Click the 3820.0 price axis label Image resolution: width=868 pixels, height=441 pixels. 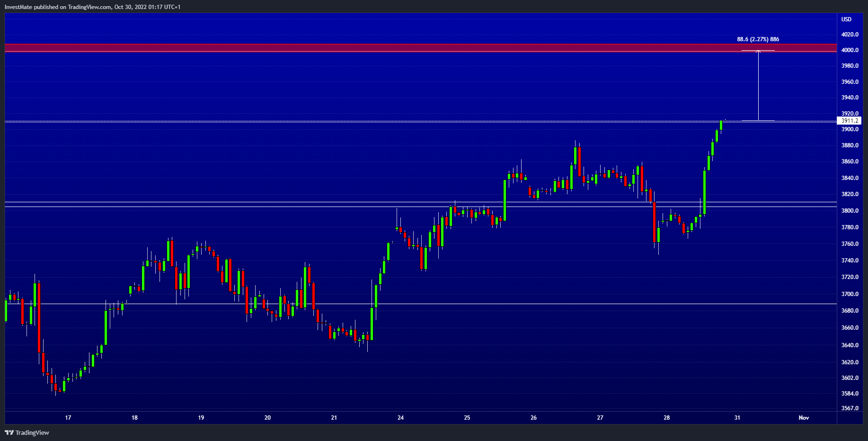[850, 194]
